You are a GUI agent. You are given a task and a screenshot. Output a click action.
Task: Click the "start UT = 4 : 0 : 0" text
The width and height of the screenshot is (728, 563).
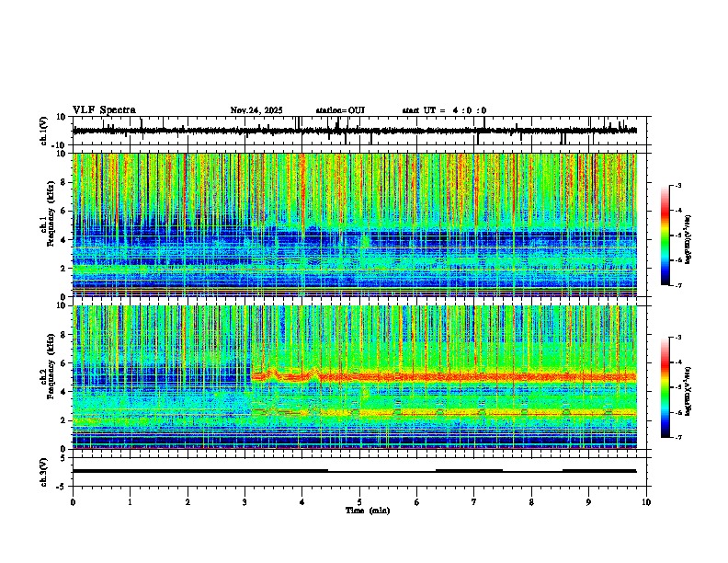tap(444, 110)
